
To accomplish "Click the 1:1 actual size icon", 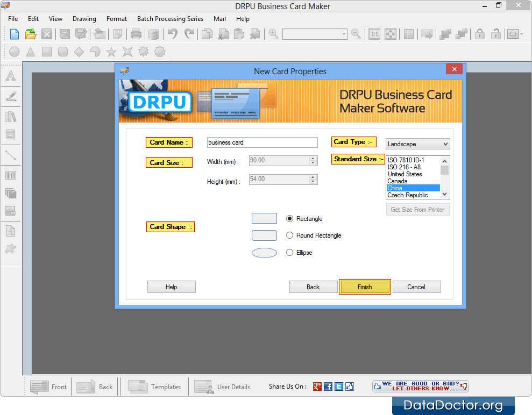I will (374, 34).
